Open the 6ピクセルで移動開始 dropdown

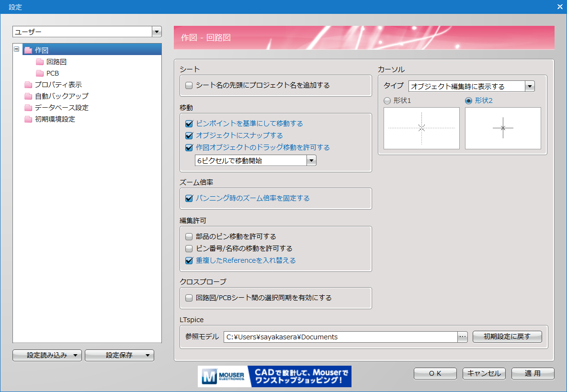pyautogui.click(x=311, y=161)
